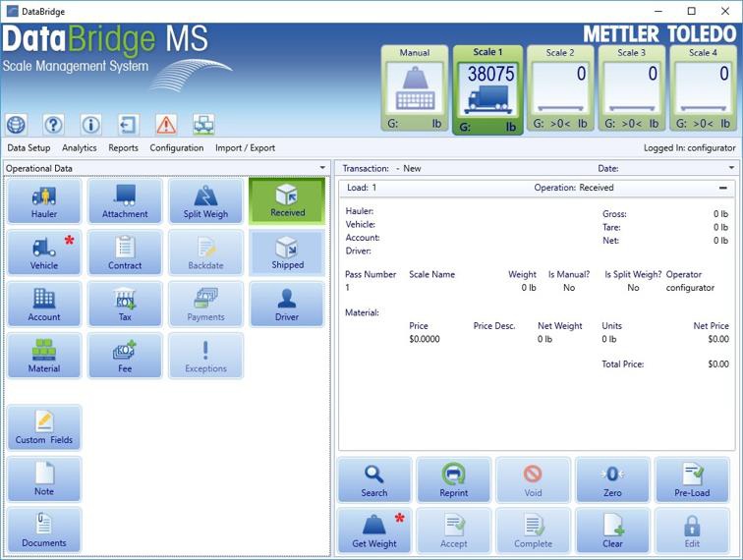This screenshot has height=560, width=743.
Task: Click the Pass Number column header
Action: (x=371, y=274)
